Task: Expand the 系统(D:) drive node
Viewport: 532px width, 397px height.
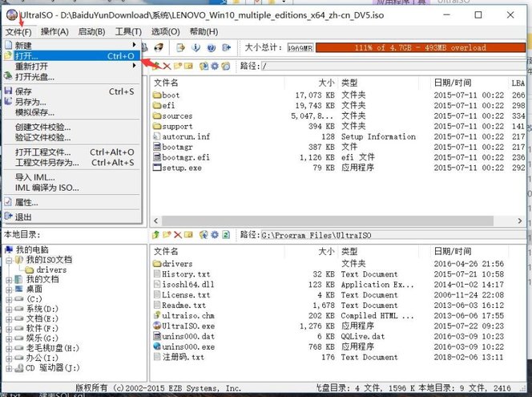Action: 9,309
